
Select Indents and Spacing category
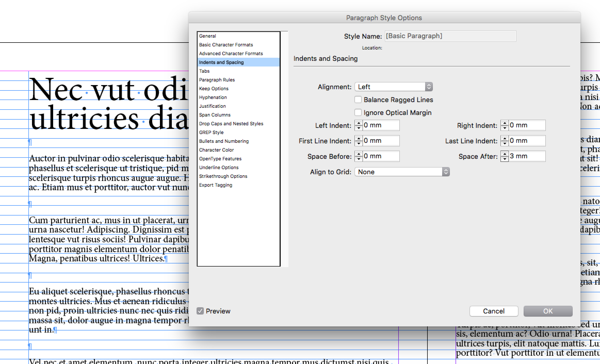[x=238, y=62]
